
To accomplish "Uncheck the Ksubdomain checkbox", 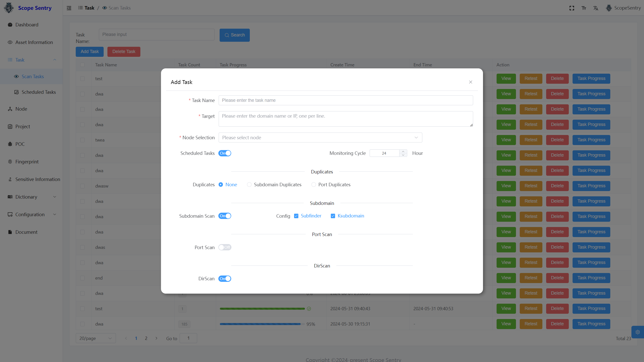I will tap(333, 216).
